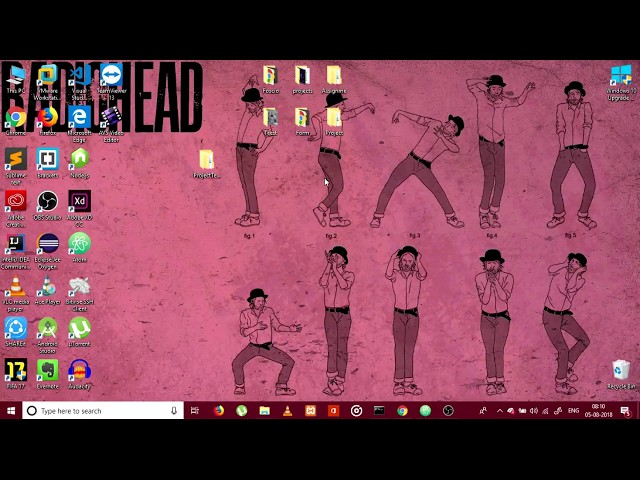The width and height of the screenshot is (640, 480).
Task: Switch to Chrome on the taskbar
Action: (402, 411)
